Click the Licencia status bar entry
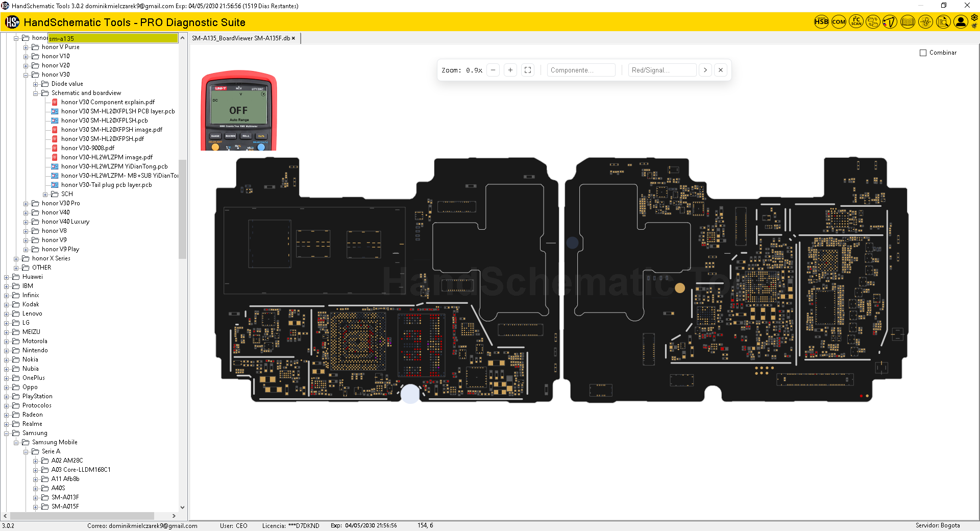 point(290,525)
